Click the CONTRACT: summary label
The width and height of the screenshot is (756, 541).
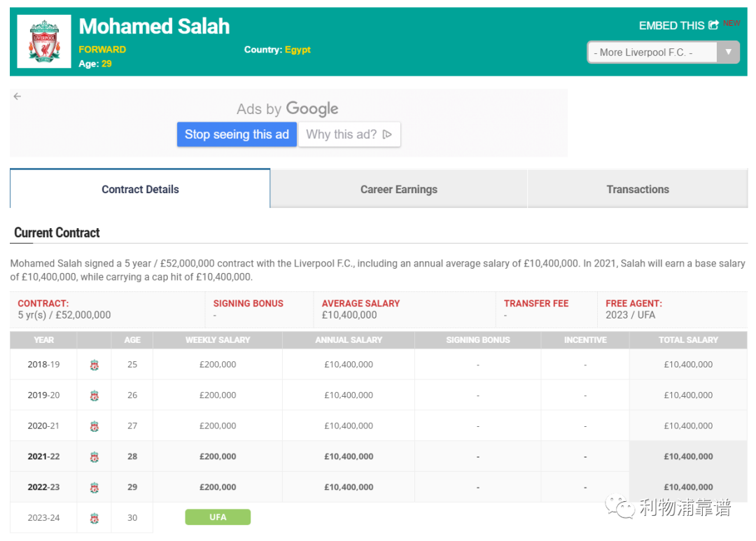[x=43, y=303]
